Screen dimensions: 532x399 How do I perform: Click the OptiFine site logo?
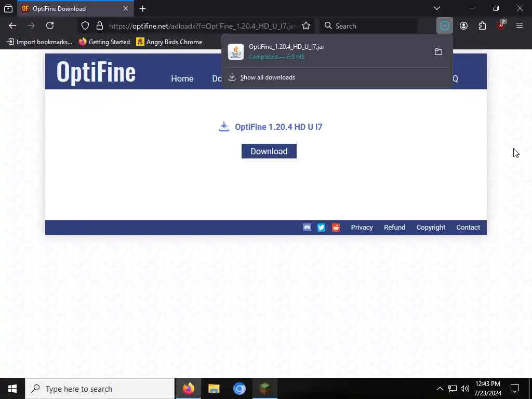coord(96,72)
